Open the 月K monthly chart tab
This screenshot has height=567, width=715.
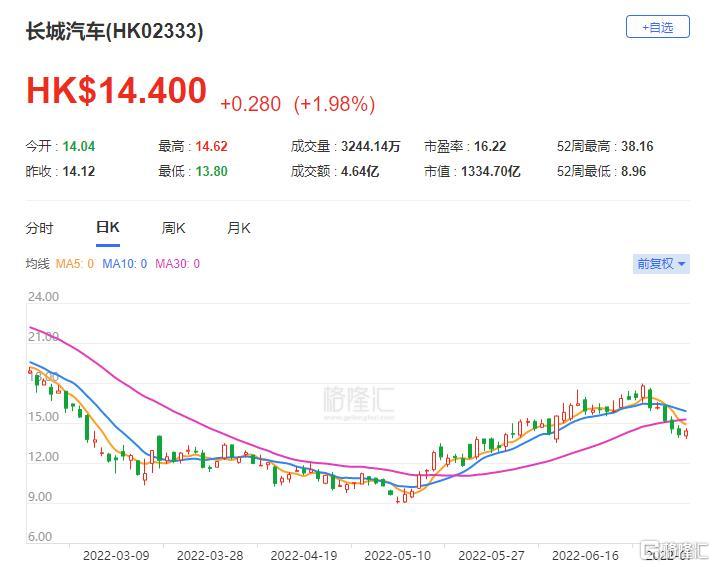tap(239, 228)
